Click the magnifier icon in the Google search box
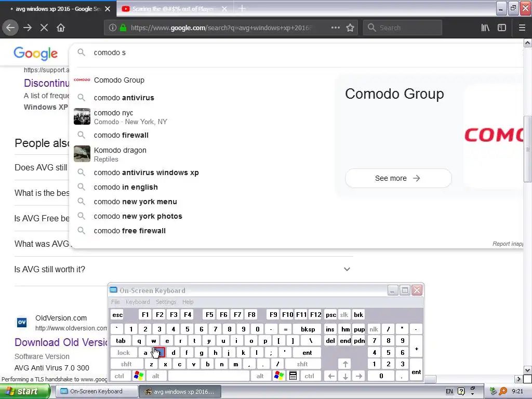Image resolution: width=532 pixels, height=399 pixels. (81, 52)
